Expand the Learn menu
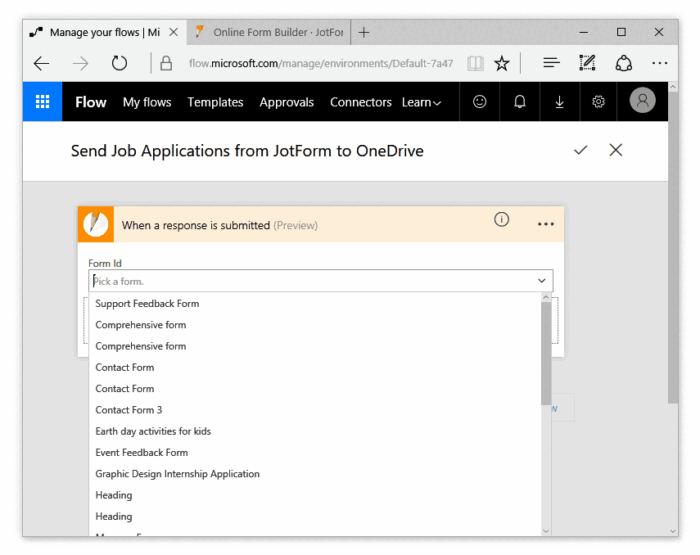700x555 pixels. (x=421, y=102)
